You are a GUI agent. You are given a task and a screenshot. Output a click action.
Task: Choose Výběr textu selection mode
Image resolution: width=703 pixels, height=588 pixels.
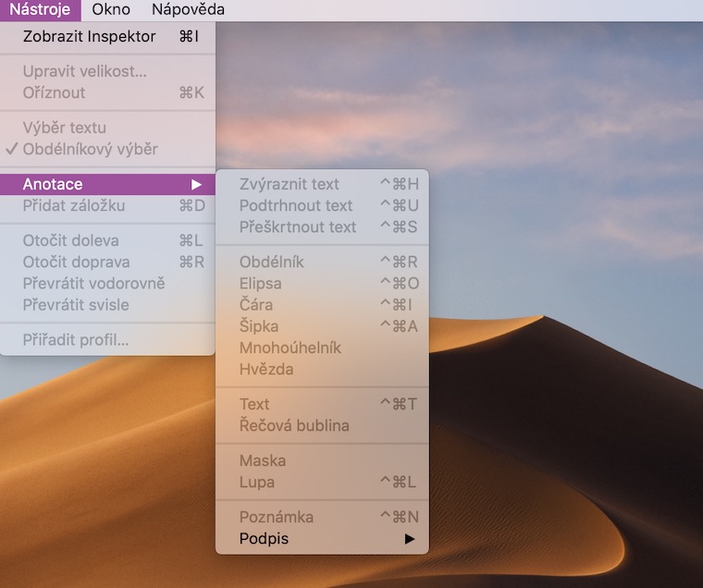(x=107, y=128)
